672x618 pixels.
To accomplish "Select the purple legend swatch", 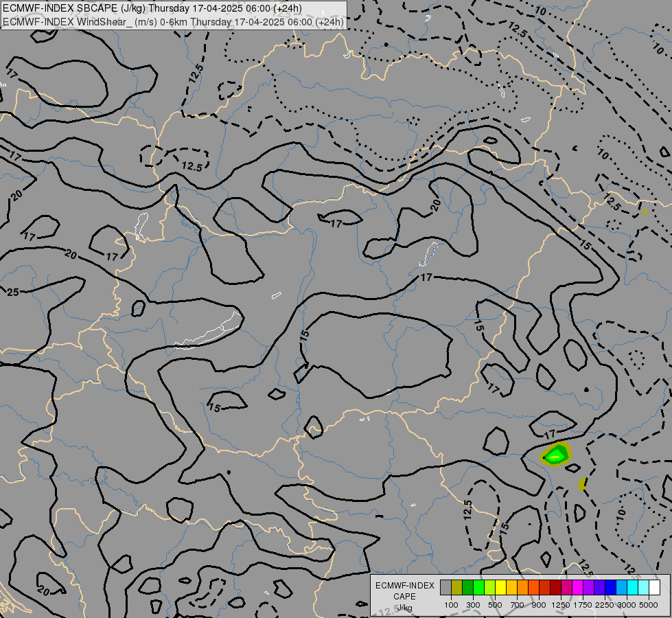I will click(x=589, y=588).
